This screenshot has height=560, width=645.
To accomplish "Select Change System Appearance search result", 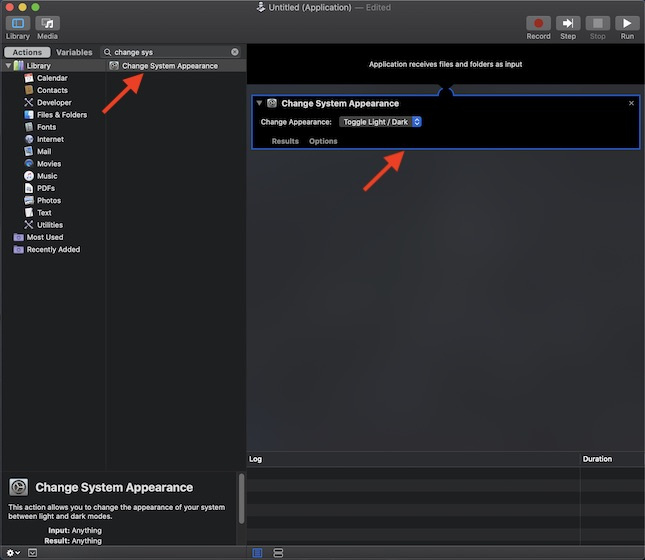I will pos(169,66).
